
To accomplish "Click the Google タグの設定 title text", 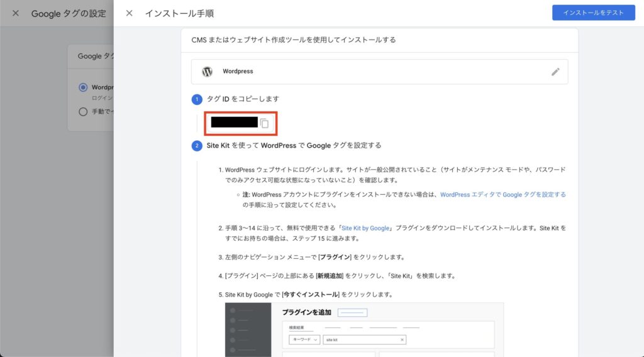I will 69,14.
